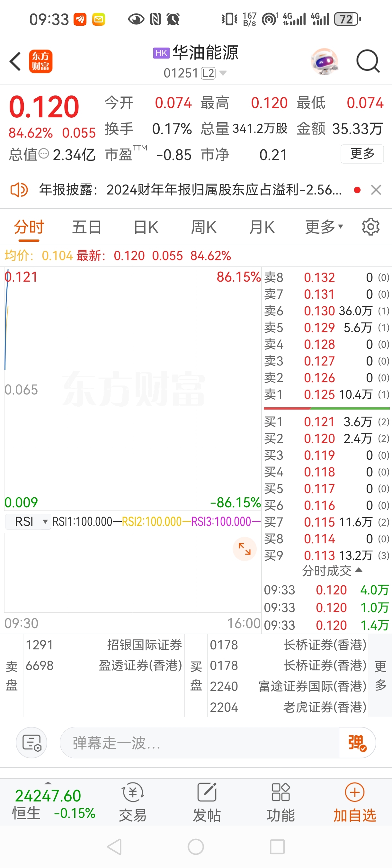Select the 买1 0.121 order row
The height and width of the screenshot is (868, 392).
tap(327, 422)
